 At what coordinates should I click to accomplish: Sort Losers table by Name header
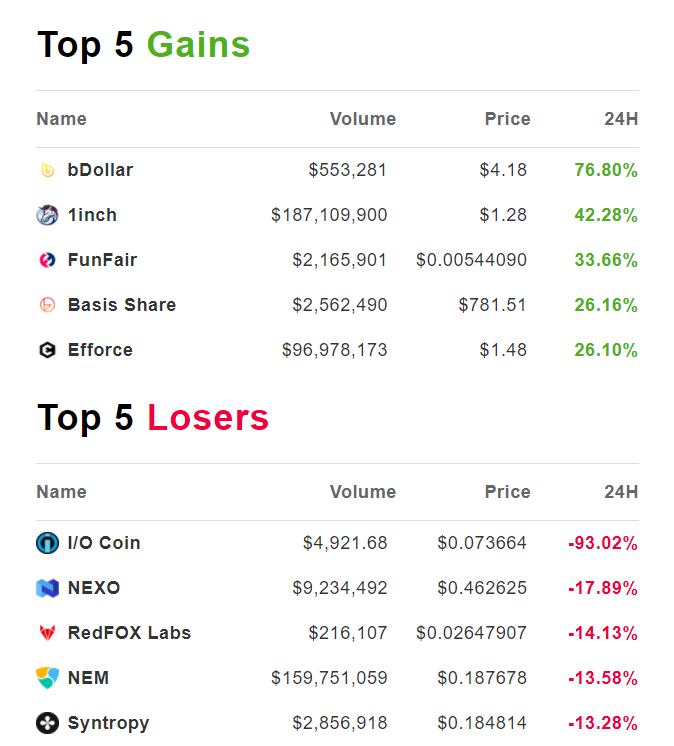(x=62, y=492)
